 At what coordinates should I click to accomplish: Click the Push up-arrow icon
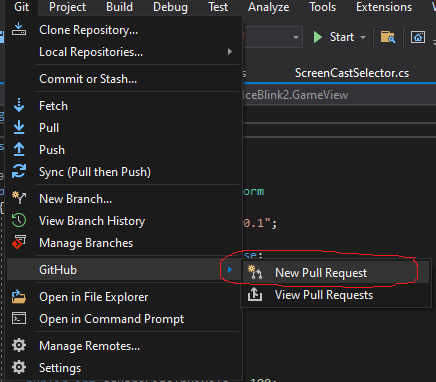point(19,149)
